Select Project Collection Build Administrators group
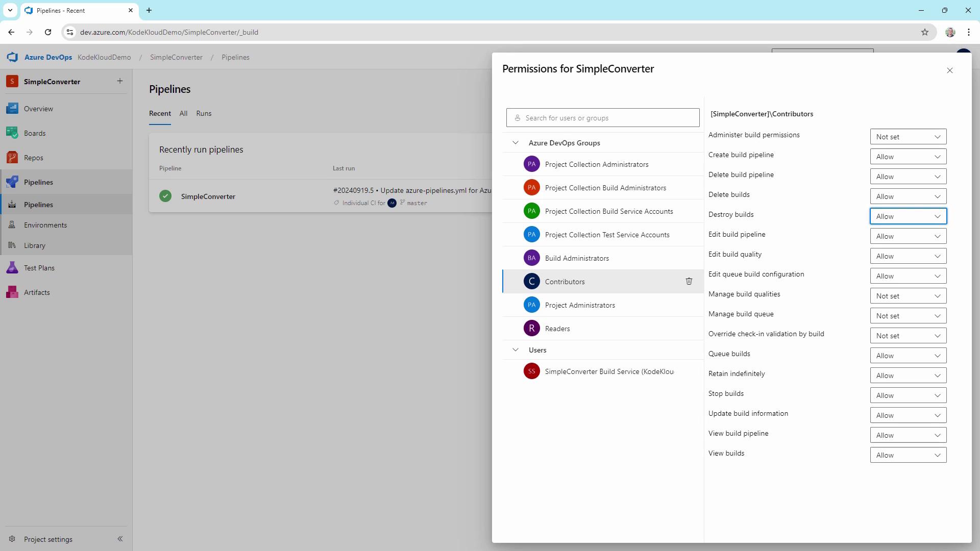The height and width of the screenshot is (551, 980). coord(603,188)
